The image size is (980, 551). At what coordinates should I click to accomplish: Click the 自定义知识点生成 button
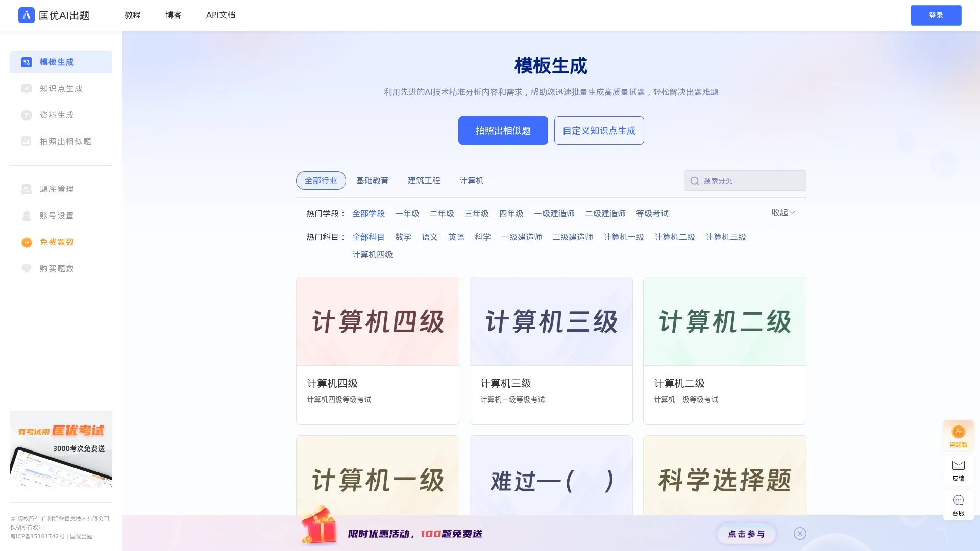coord(599,131)
